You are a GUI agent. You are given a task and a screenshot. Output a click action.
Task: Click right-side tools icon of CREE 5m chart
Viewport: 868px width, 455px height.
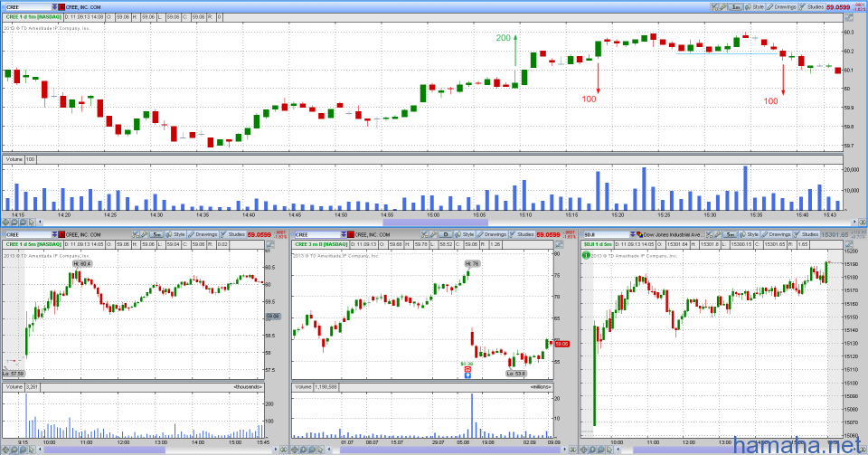click(x=270, y=244)
